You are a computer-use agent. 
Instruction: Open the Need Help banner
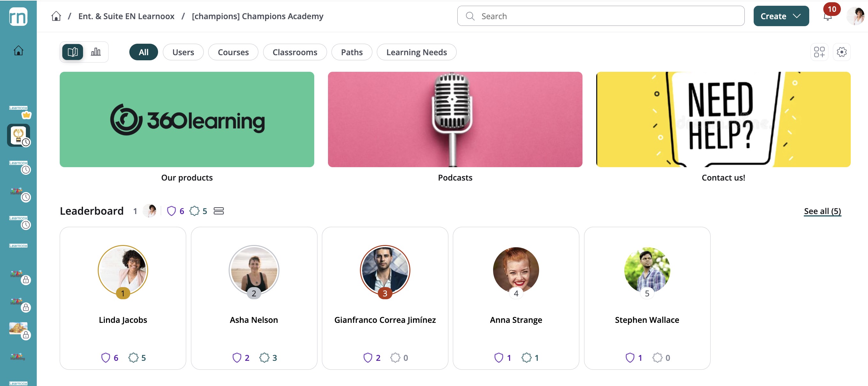point(723,119)
